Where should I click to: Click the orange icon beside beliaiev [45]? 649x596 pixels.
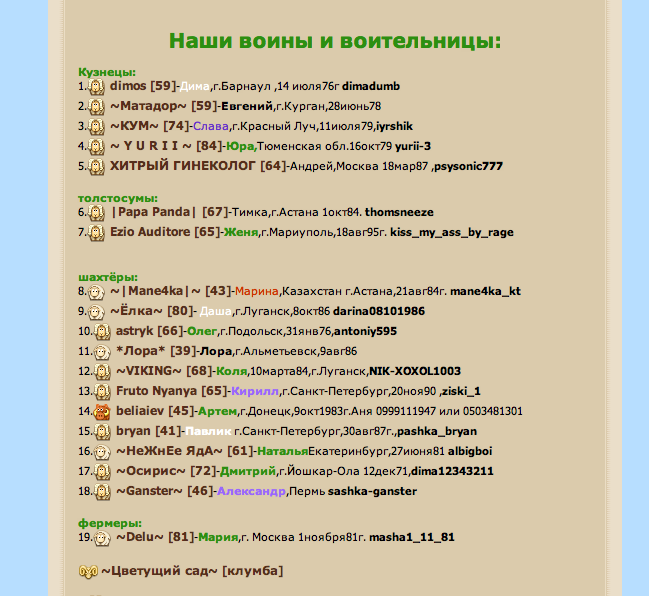pos(102,412)
